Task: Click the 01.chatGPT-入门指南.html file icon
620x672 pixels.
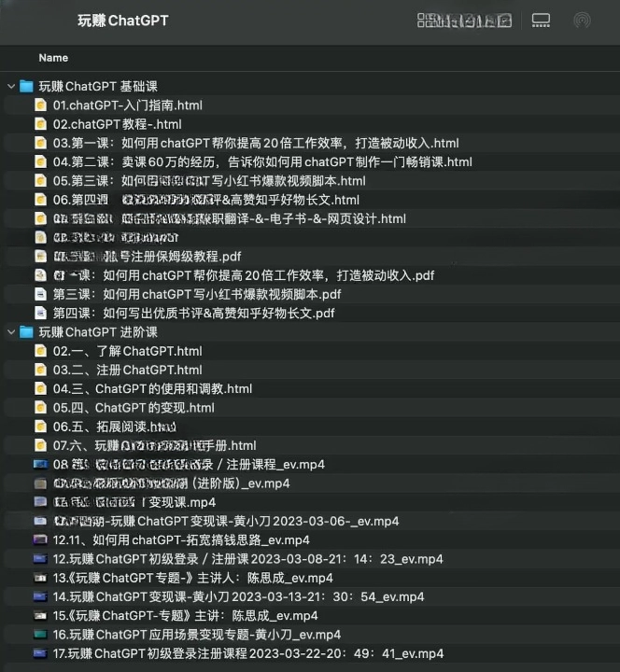Action: click(x=40, y=105)
